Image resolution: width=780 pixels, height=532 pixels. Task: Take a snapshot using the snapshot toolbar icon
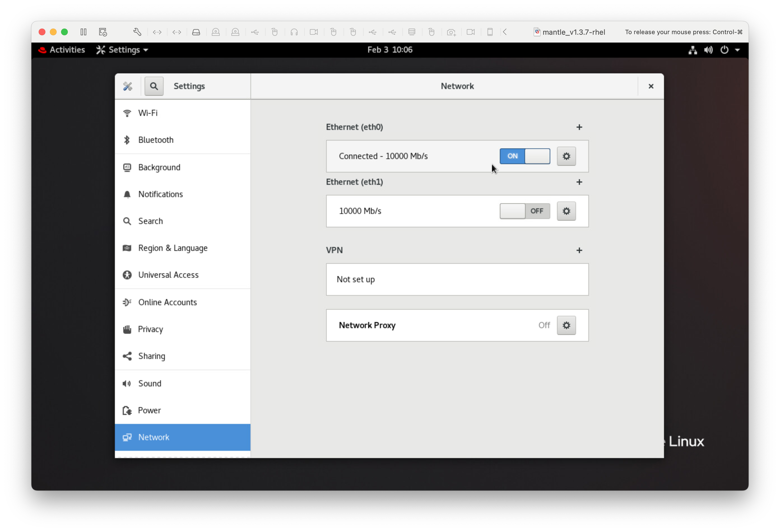[x=451, y=32]
